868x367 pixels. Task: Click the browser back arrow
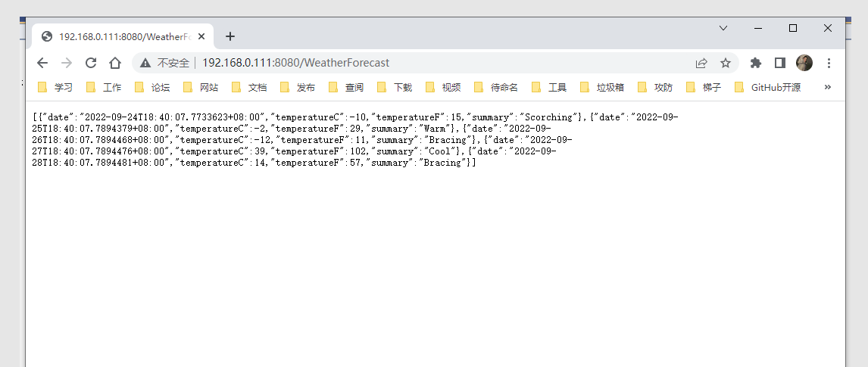[x=42, y=63]
